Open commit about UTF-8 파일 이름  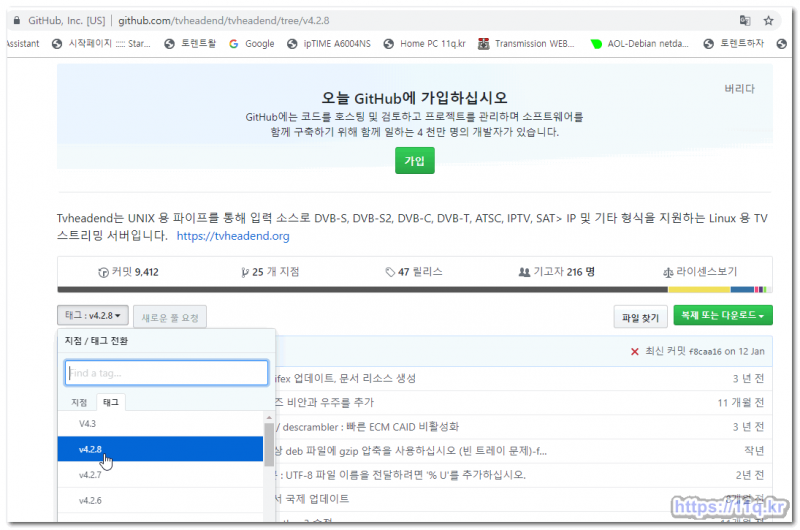tap(400, 475)
